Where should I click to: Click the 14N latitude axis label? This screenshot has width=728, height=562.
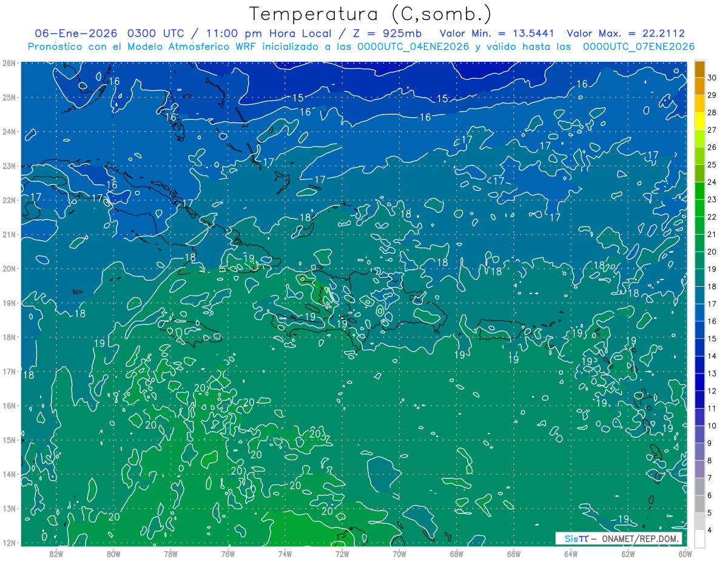click(8, 474)
